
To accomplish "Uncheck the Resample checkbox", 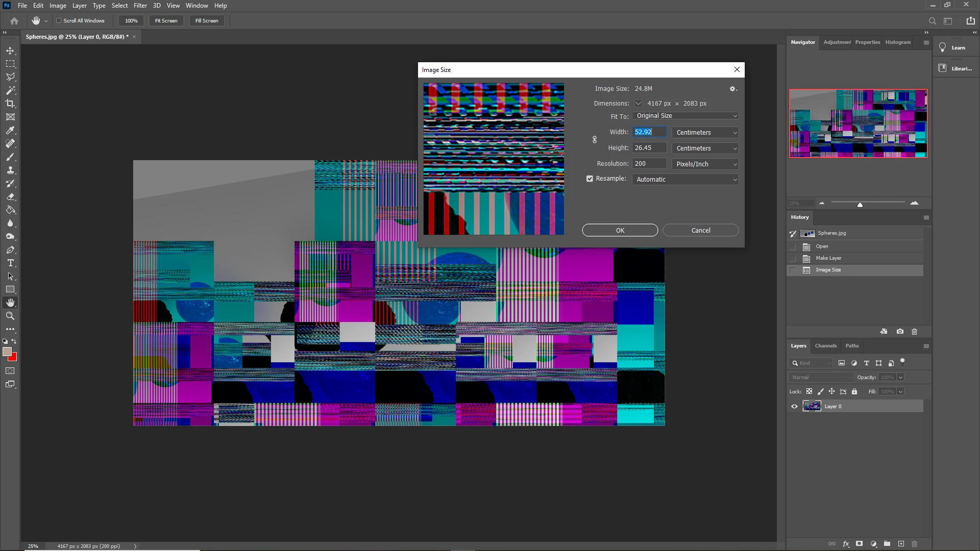I will coord(590,179).
